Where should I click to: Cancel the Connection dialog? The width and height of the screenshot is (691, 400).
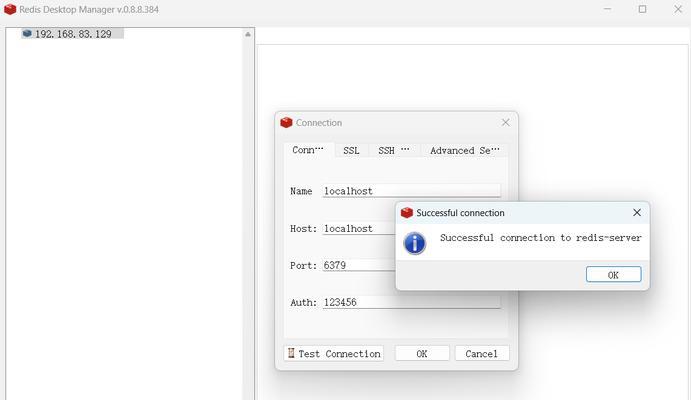pyautogui.click(x=482, y=353)
